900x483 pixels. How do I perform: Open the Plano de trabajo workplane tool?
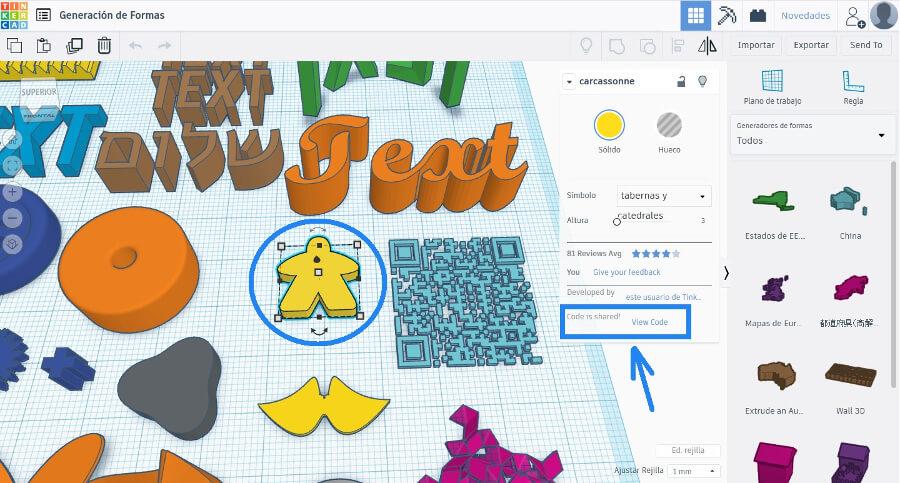click(x=772, y=86)
